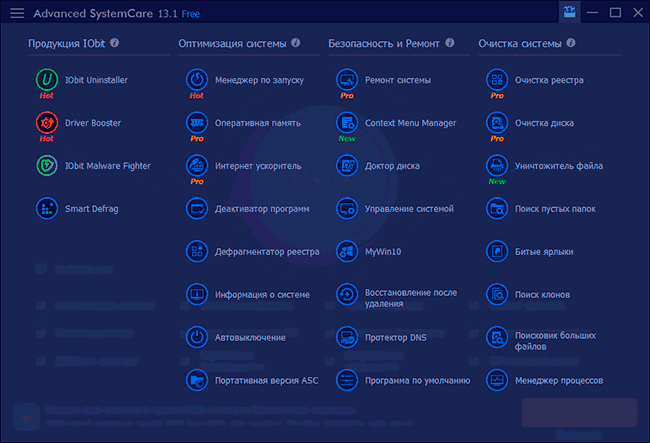The width and height of the screenshot is (650, 443).
Task: Click Очистка диска label
Action: coord(544,123)
